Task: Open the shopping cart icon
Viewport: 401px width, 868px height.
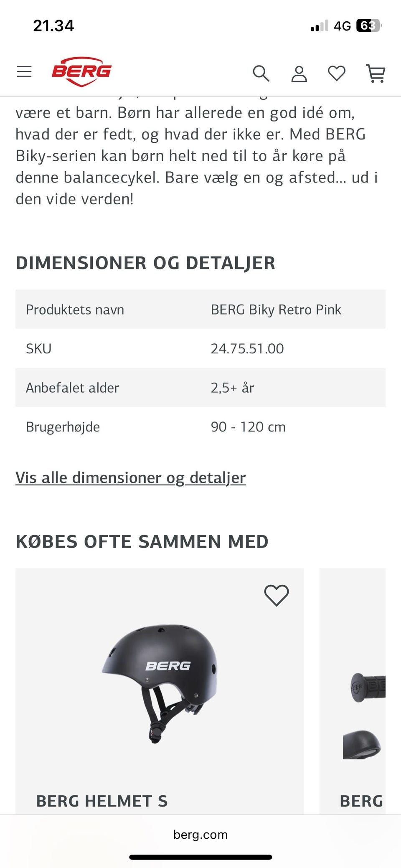Action: pyautogui.click(x=376, y=74)
